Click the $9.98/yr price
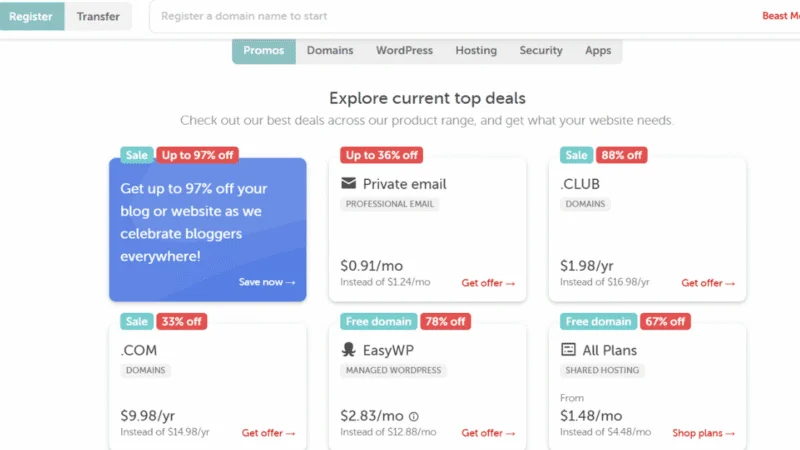Screen dimensions: 800x450 pyautogui.click(x=147, y=416)
